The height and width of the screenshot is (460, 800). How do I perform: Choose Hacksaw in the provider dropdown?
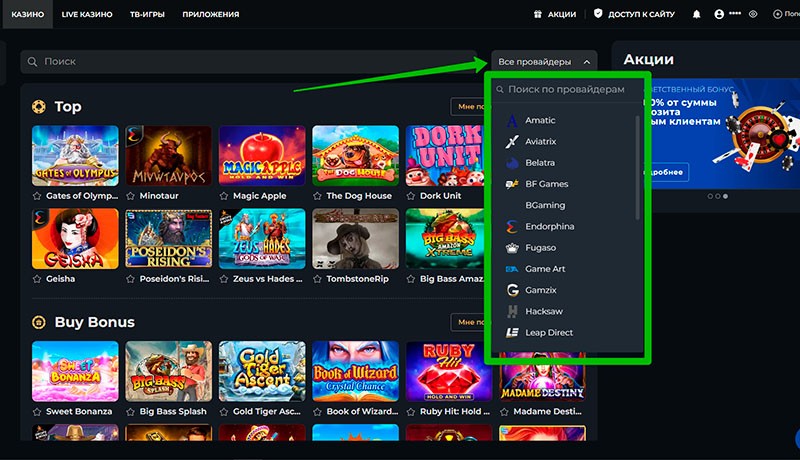click(x=546, y=311)
